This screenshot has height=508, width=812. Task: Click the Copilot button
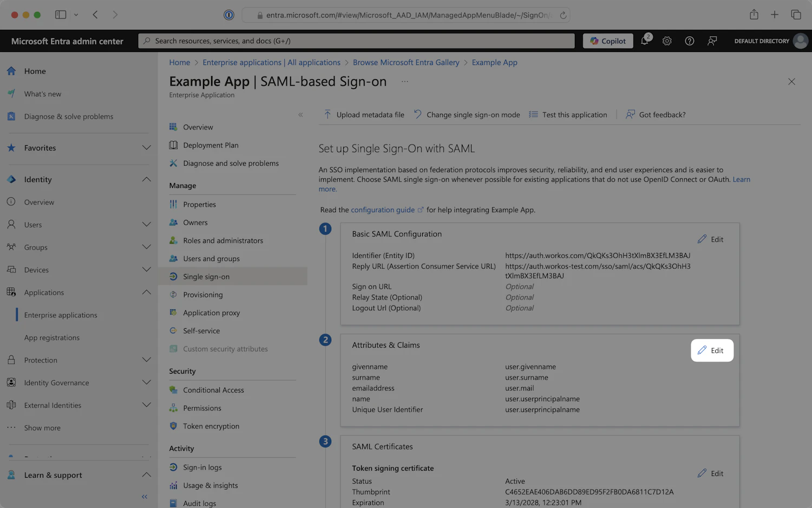click(x=608, y=41)
